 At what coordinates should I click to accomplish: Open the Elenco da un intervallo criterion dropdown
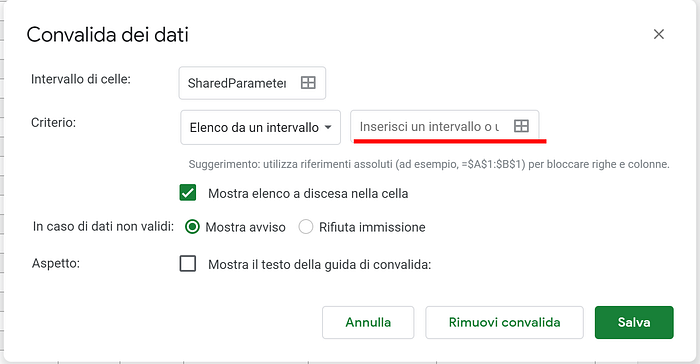tap(260, 127)
